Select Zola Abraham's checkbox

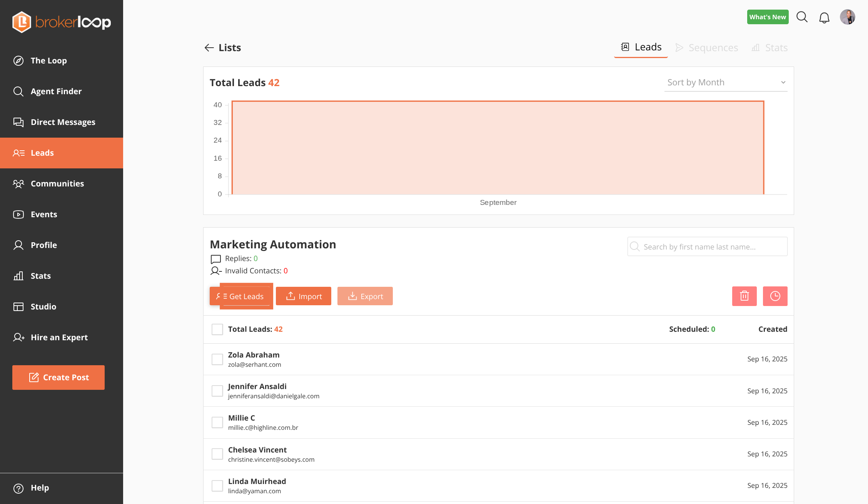[217, 359]
